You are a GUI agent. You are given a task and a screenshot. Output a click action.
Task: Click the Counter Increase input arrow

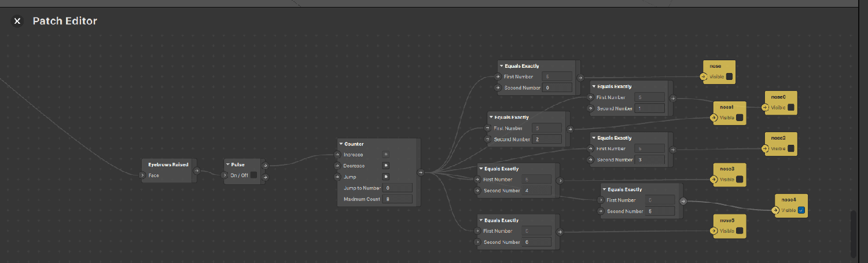point(337,155)
